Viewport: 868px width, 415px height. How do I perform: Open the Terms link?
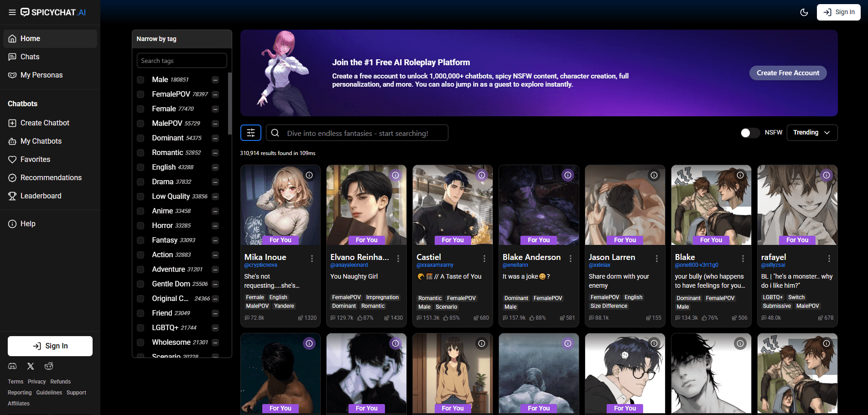[x=16, y=382]
